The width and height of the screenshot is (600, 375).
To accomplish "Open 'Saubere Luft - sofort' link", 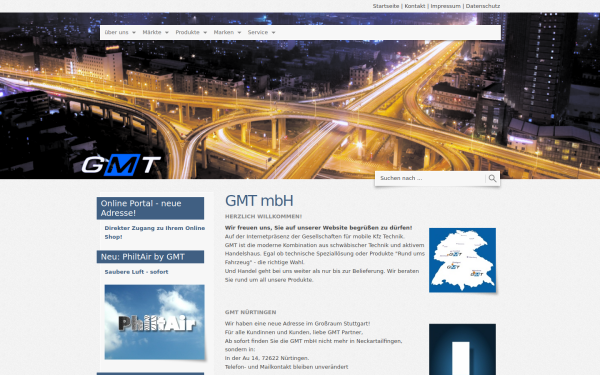I will click(136, 272).
